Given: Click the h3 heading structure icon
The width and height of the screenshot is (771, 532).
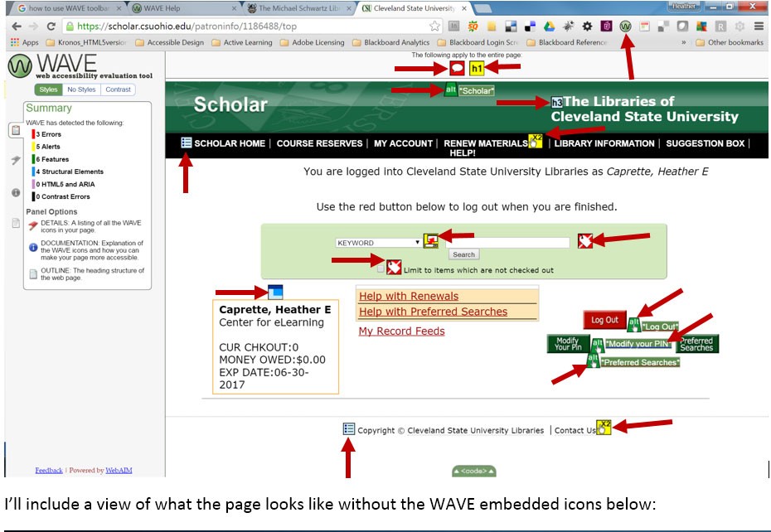Looking at the screenshot, I should coord(557,103).
